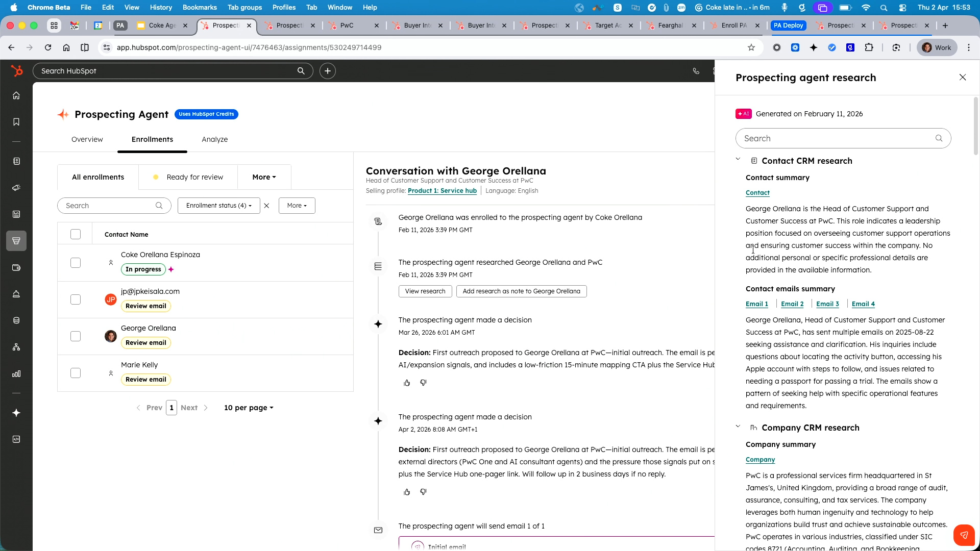Toggle the select-all contacts checkbox
The height and width of the screenshot is (551, 980).
76,234
